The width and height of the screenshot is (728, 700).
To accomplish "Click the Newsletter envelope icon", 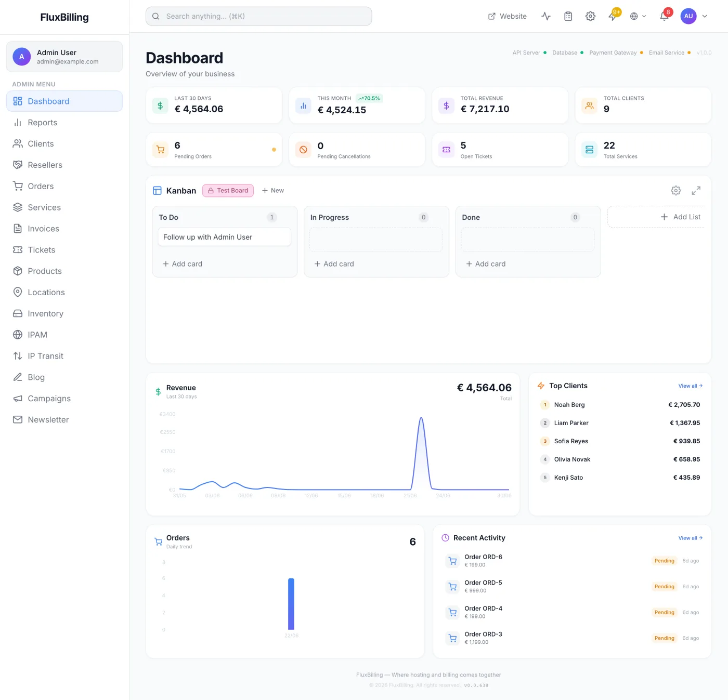I will (x=18, y=419).
